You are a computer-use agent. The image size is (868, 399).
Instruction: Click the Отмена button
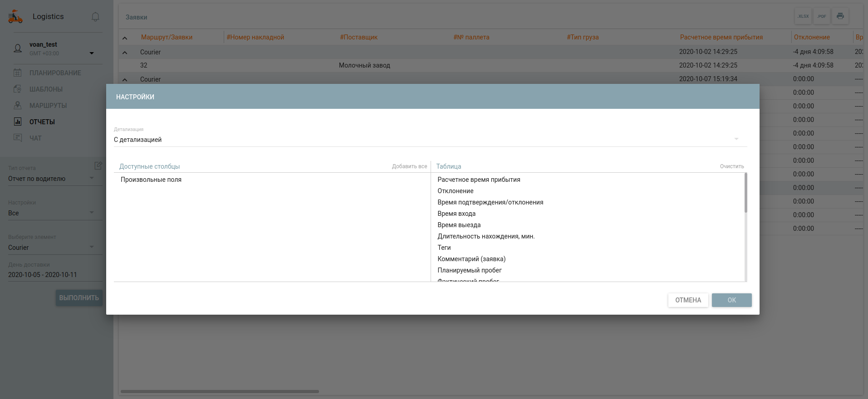coord(688,300)
